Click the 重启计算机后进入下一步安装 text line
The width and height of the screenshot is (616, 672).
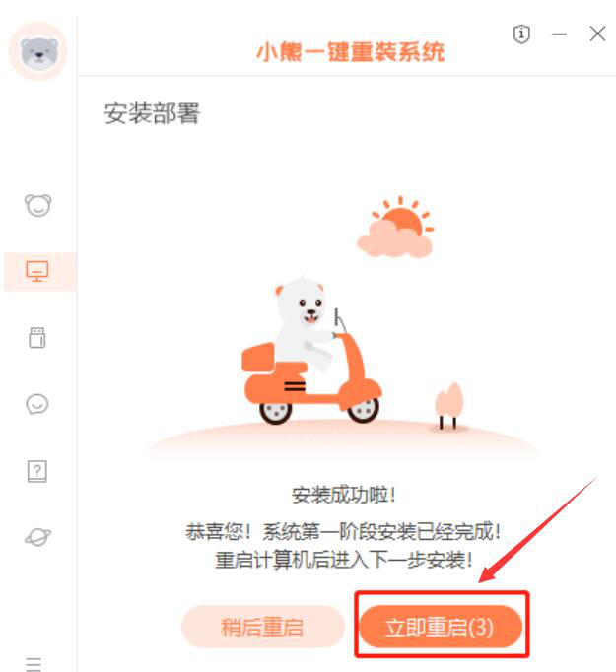click(x=343, y=560)
